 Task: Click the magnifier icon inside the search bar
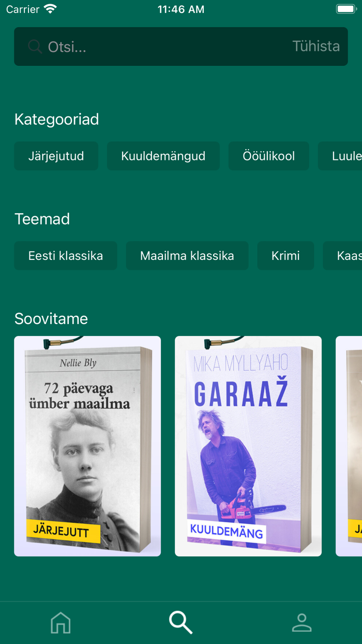click(x=35, y=47)
